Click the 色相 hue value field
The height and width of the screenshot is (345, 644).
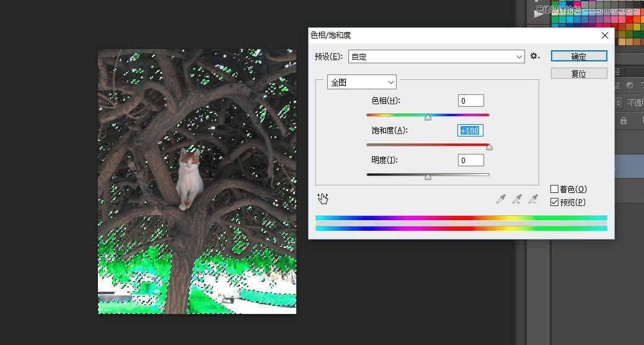point(470,101)
